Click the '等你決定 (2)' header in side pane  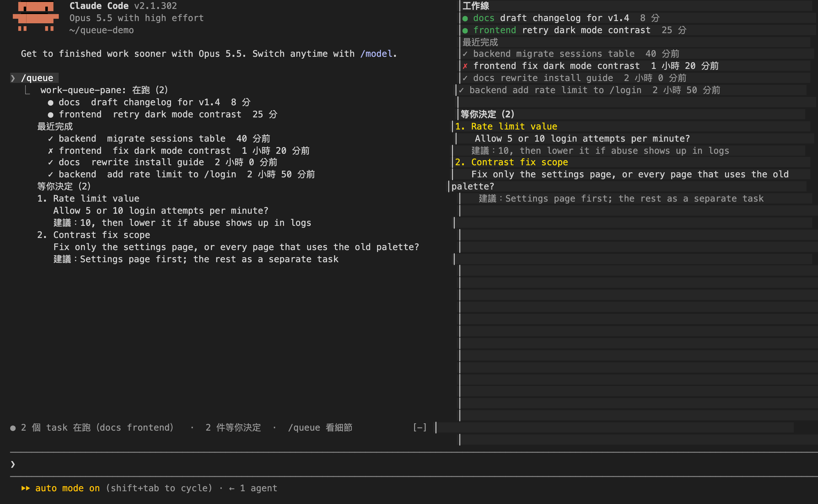[x=487, y=114]
